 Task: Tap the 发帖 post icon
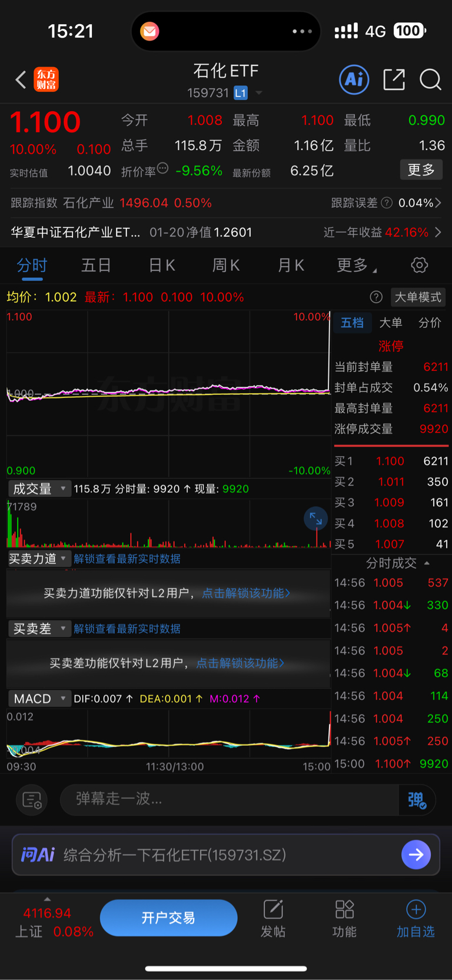pyautogui.click(x=273, y=918)
